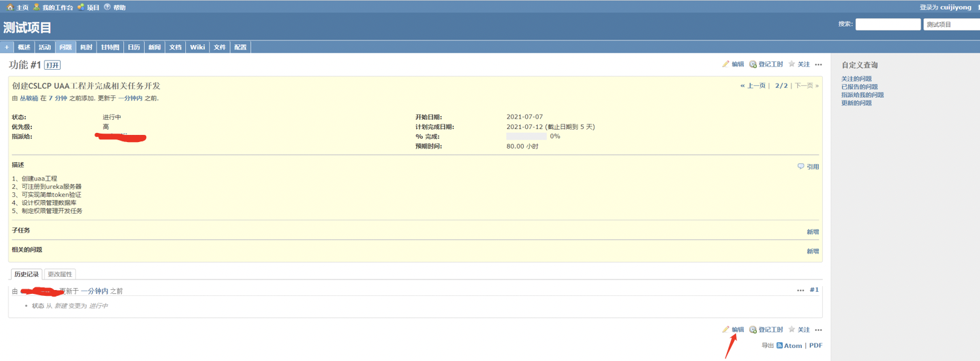The width and height of the screenshot is (980, 361).
Task: Select the 历史记录 history tab
Action: coord(27,274)
